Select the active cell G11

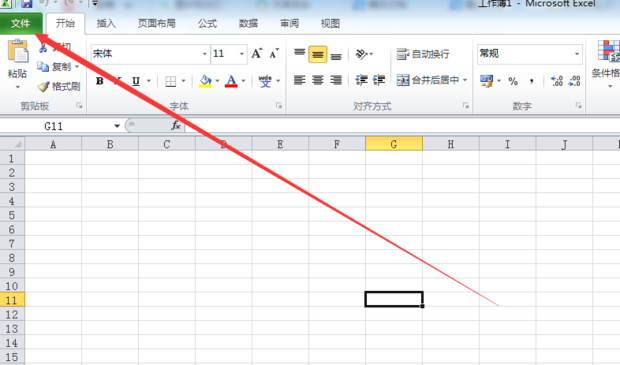394,299
